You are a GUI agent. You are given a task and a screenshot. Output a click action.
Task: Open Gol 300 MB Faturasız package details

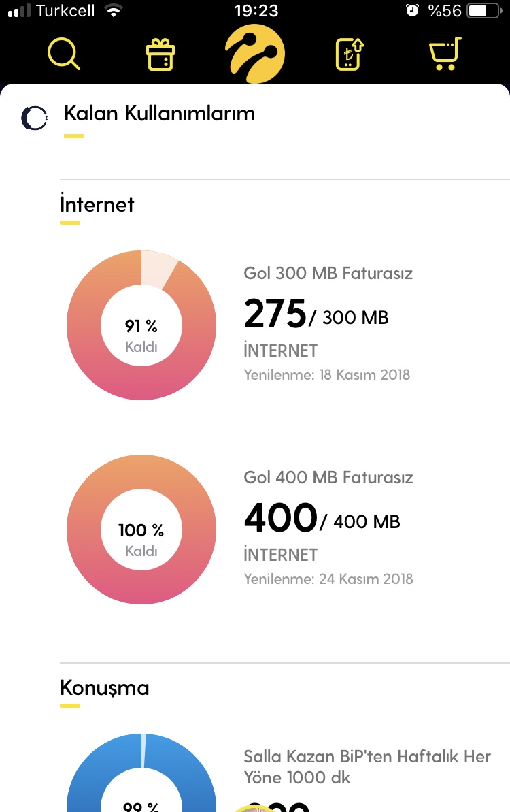pyautogui.click(x=328, y=273)
